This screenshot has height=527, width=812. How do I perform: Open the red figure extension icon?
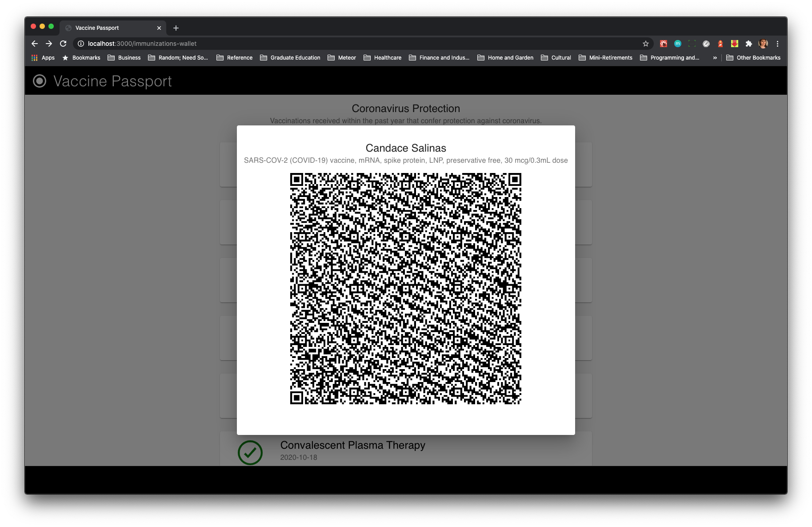click(x=720, y=44)
